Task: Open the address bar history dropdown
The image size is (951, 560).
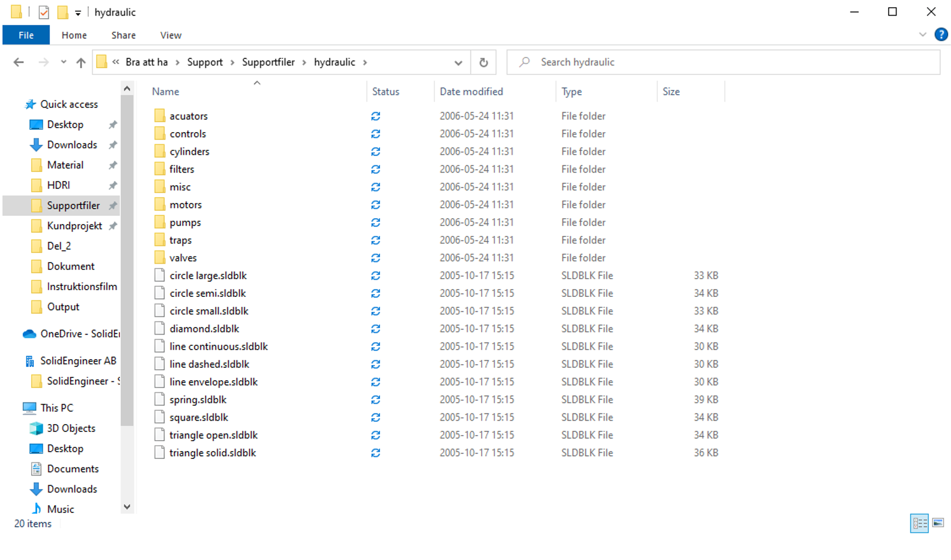Action: click(458, 62)
